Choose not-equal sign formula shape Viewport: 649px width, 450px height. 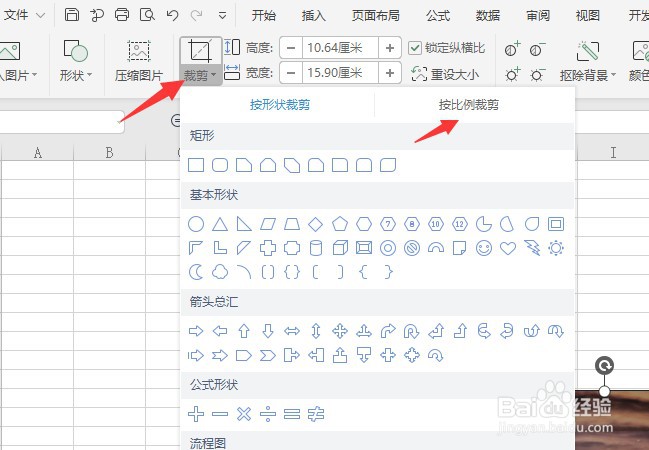click(x=316, y=414)
